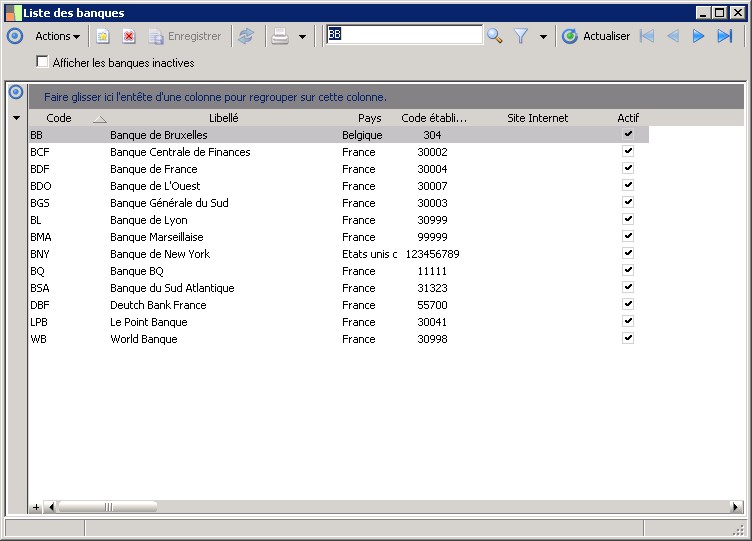752x541 pixels.
Task: Toggle Actif checkbox for Deutch Bank France
Action: (628, 305)
